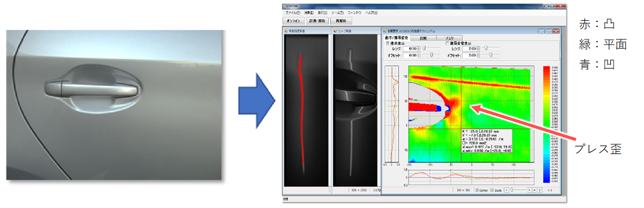Click the zoom-in arrow button right of zoom slider

click(529, 190)
